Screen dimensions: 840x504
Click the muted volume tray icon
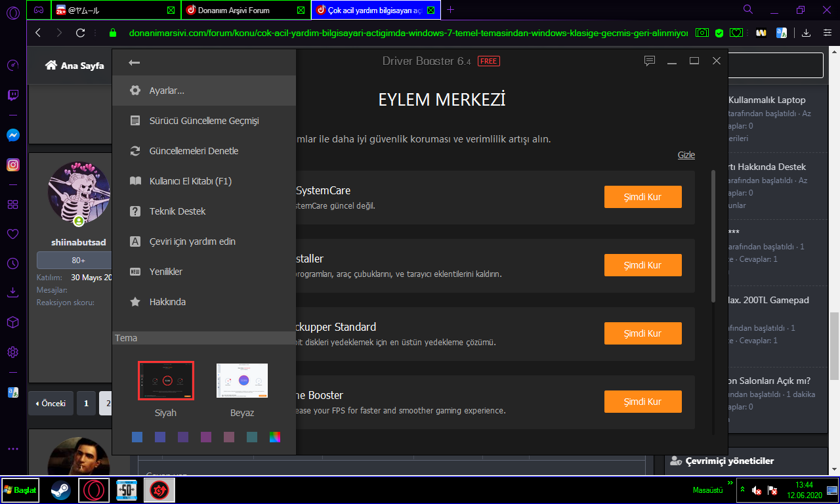click(x=757, y=490)
